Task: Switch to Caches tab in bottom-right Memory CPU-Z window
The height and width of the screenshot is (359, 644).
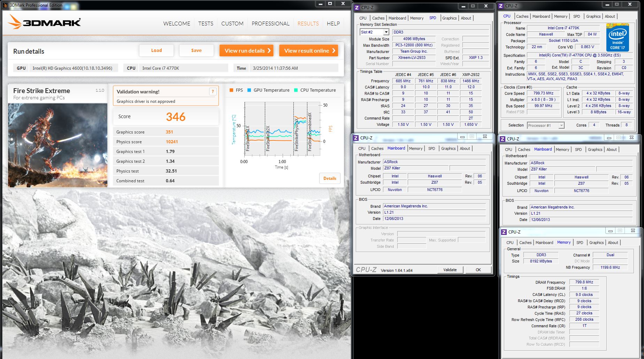Action: tap(525, 243)
